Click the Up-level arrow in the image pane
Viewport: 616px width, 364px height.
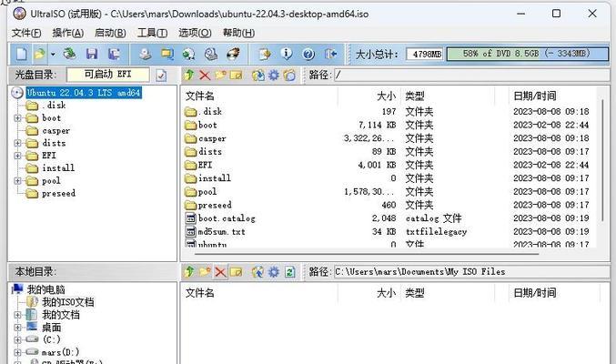[x=189, y=75]
